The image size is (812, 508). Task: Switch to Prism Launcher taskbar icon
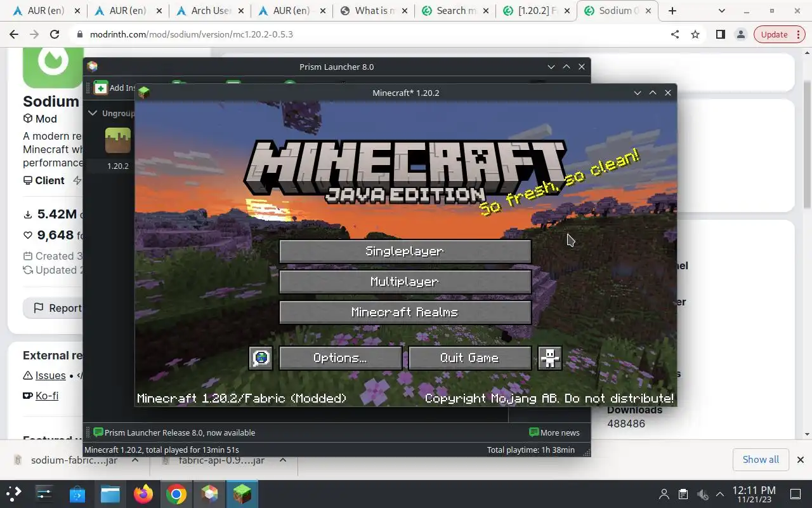pyautogui.click(x=209, y=493)
